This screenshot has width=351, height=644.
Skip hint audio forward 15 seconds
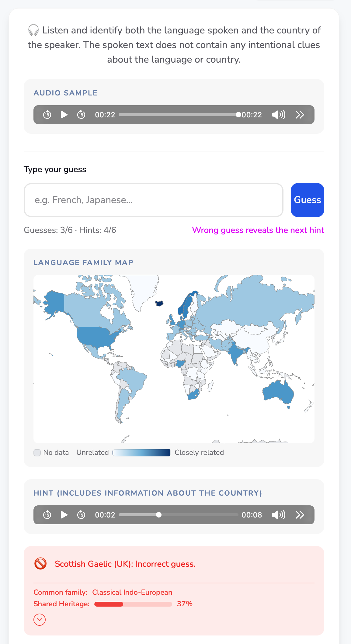[81, 515]
